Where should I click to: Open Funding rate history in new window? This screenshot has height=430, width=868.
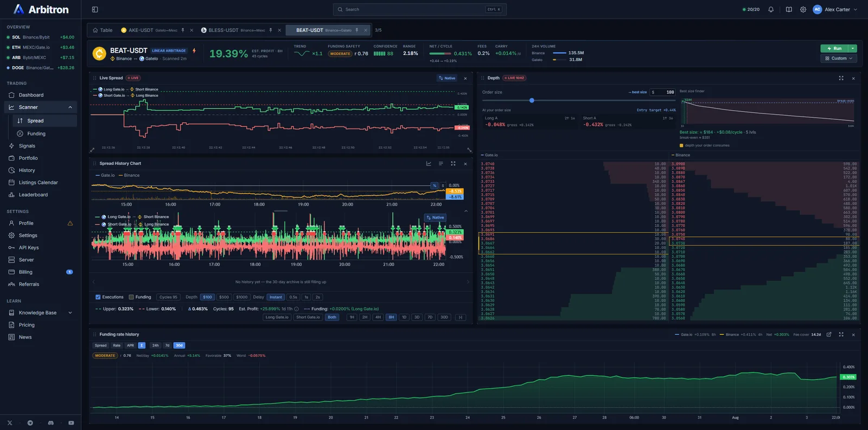pos(829,335)
